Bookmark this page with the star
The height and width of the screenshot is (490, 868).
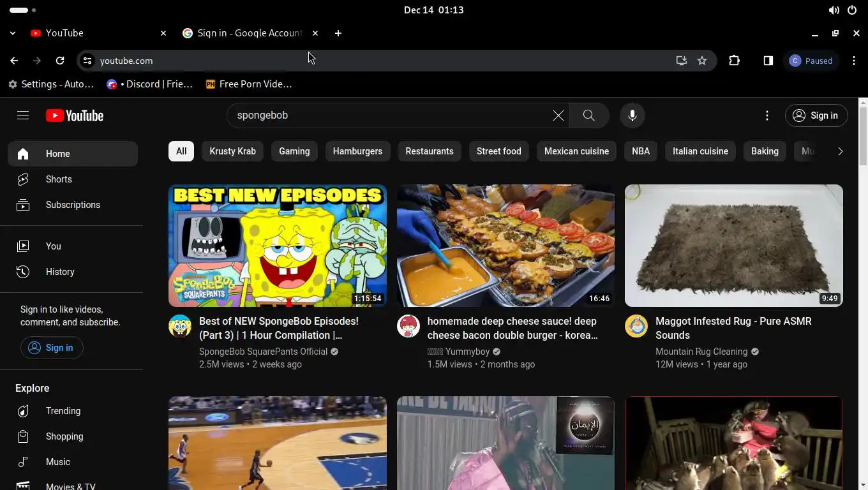[x=702, y=61]
